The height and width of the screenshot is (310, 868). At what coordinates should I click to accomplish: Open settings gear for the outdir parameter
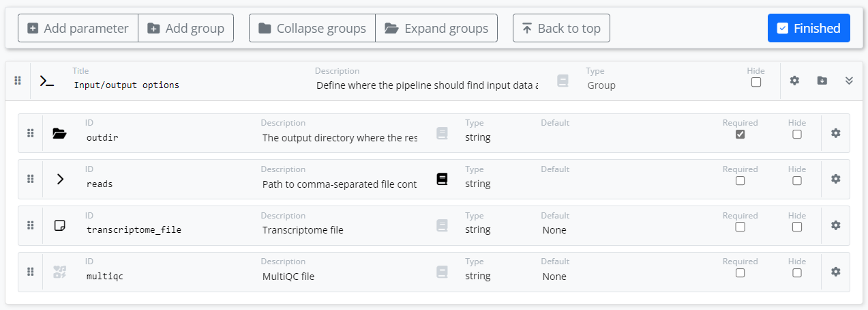tap(835, 133)
